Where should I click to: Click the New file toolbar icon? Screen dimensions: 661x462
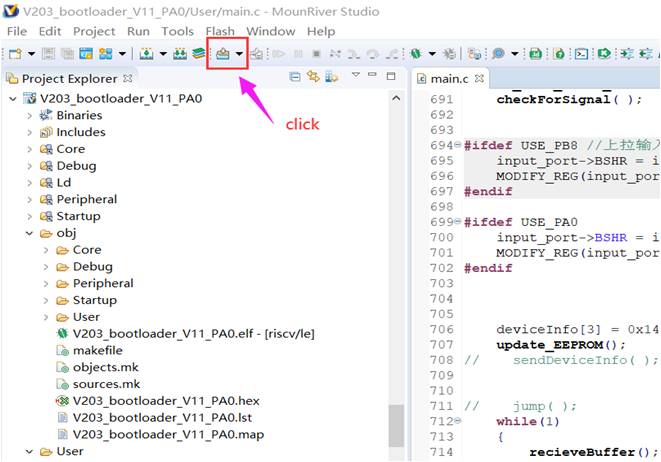pyautogui.click(x=16, y=54)
